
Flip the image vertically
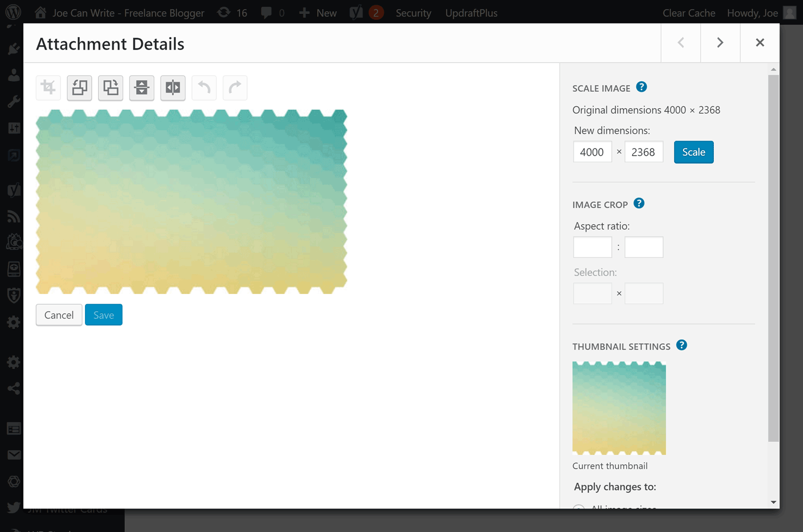[142, 88]
